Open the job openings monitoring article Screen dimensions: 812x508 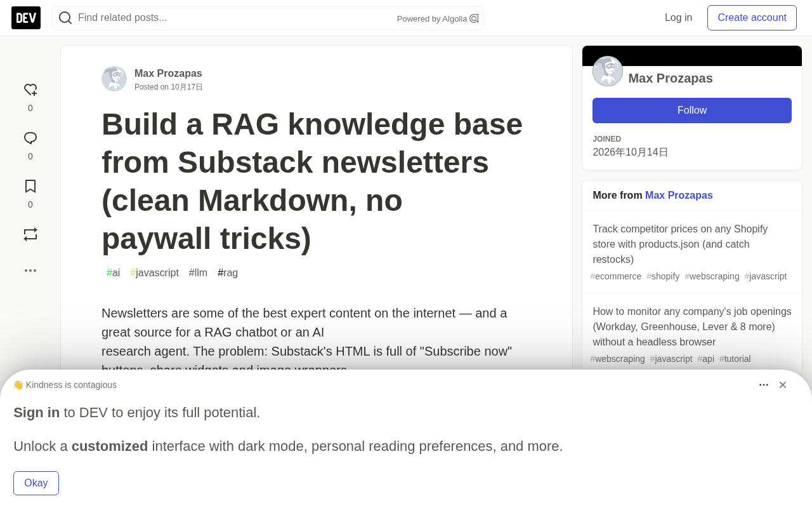pyautogui.click(x=692, y=327)
